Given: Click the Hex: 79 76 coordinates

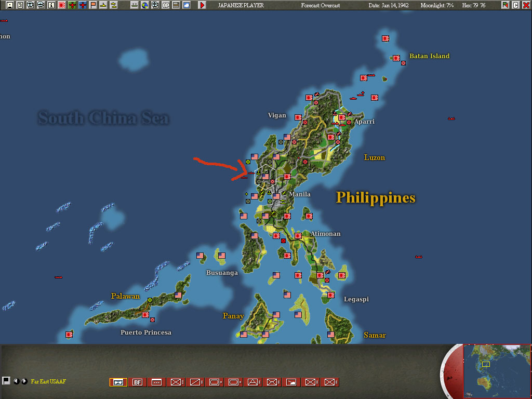Looking at the screenshot, I should [474, 5].
